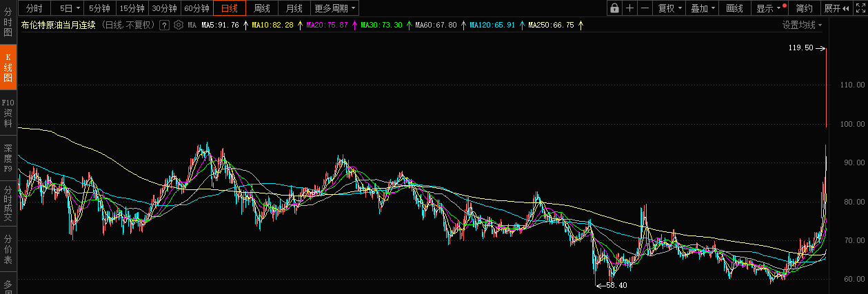Click the white arrow next to MA5
This screenshot has height=294, width=868.
245,25
